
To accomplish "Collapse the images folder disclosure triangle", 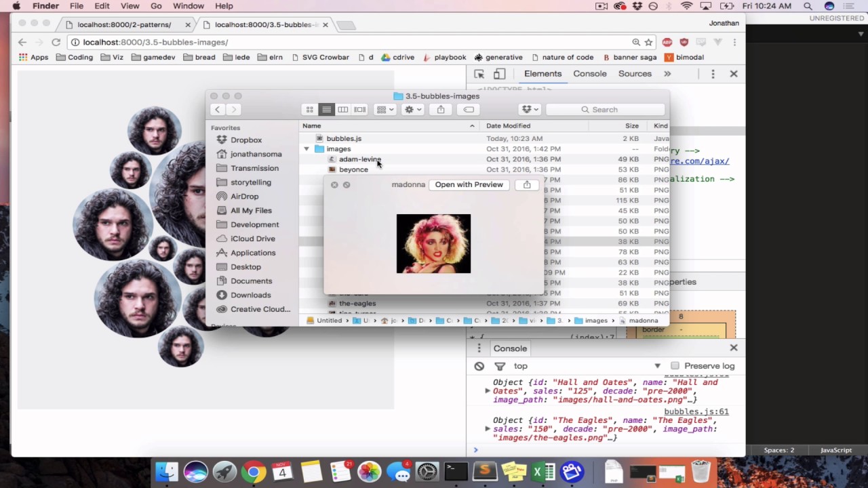I will pos(307,149).
